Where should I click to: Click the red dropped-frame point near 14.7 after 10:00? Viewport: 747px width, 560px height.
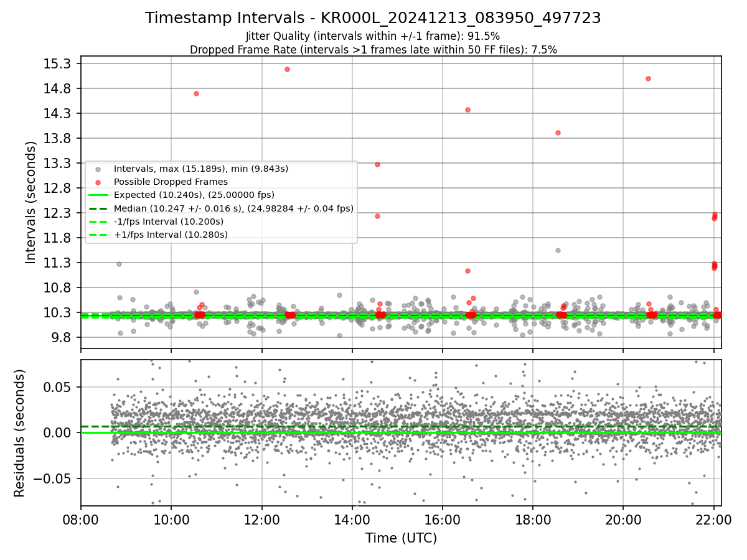(x=196, y=93)
